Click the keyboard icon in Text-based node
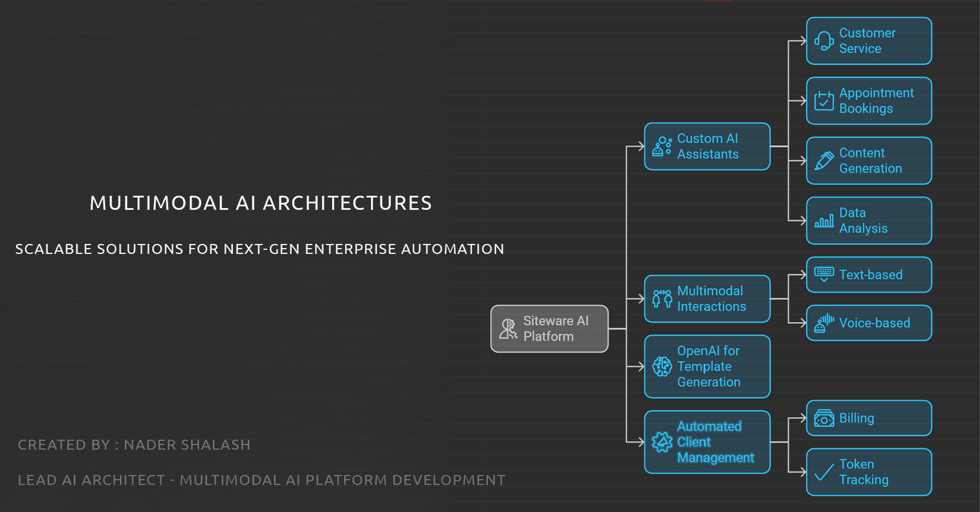The image size is (980, 512). pyautogui.click(x=824, y=274)
